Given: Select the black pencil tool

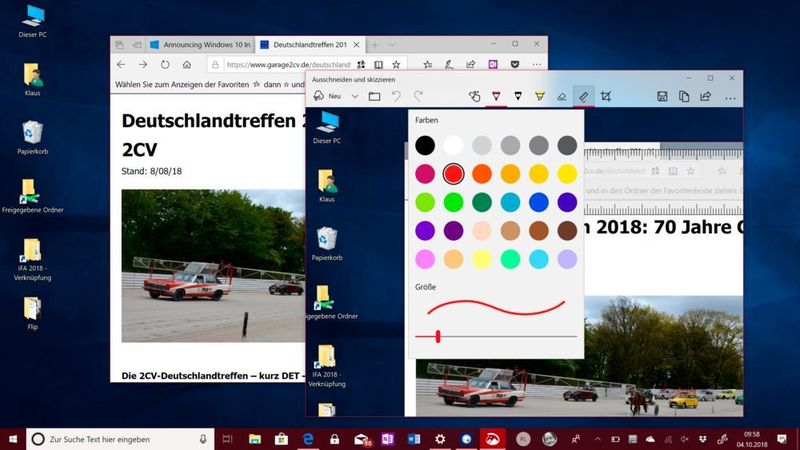Looking at the screenshot, I should [x=518, y=96].
